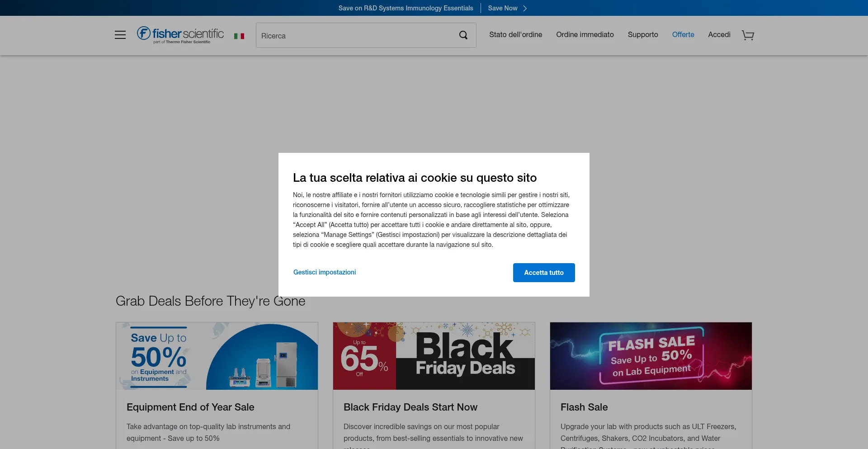Open the hamburger navigation menu
Viewport: 868px width, 449px height.
pos(120,35)
